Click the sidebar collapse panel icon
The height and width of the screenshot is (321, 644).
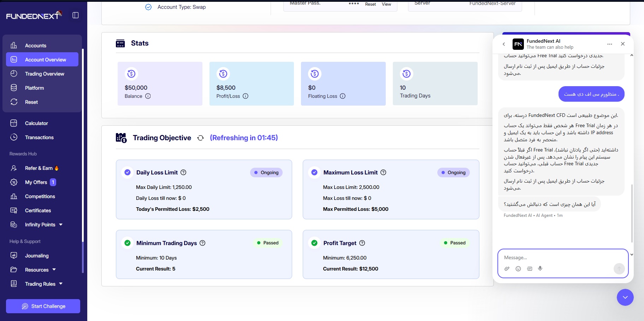(75, 15)
